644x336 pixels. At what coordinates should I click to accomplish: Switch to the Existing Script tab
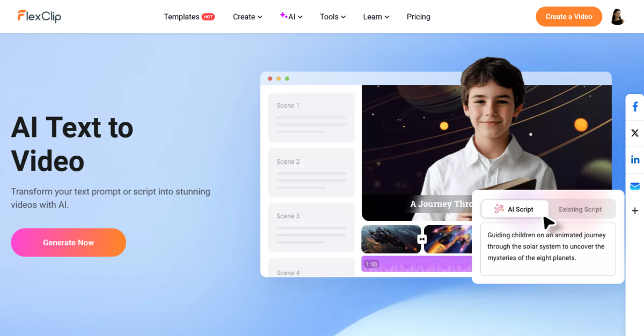(x=580, y=209)
